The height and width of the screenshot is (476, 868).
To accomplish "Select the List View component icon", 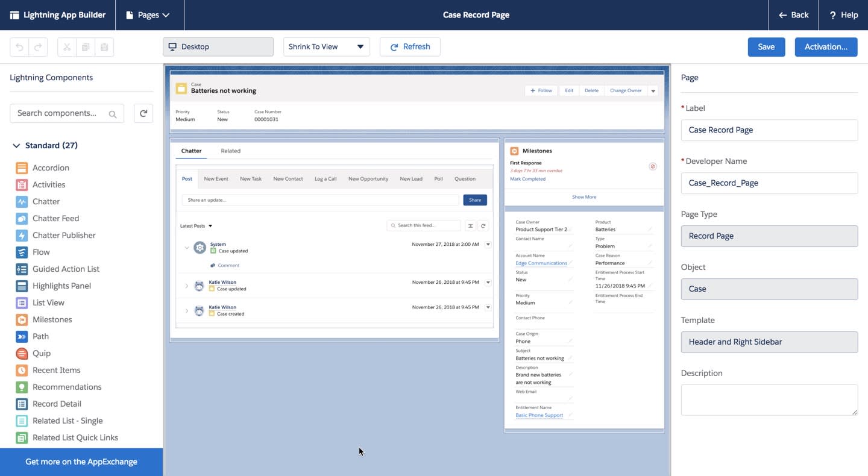I will [22, 303].
